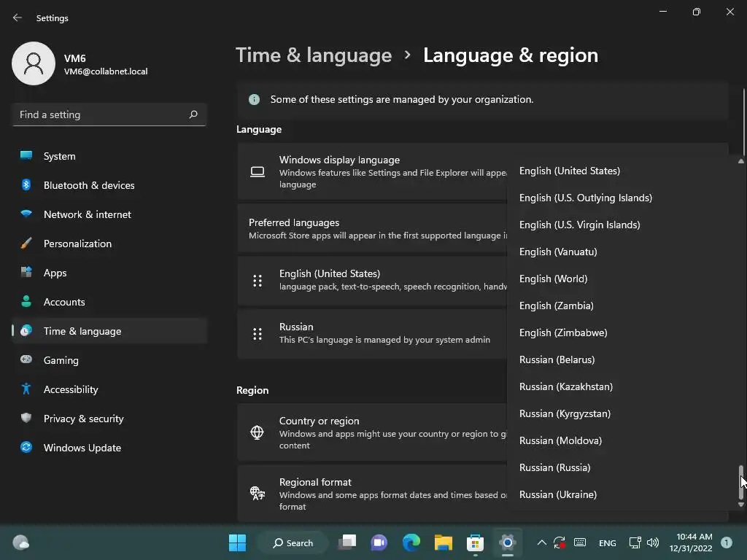Click drag handle for Russian language
Screen dimensions: 747x560
coord(258,334)
